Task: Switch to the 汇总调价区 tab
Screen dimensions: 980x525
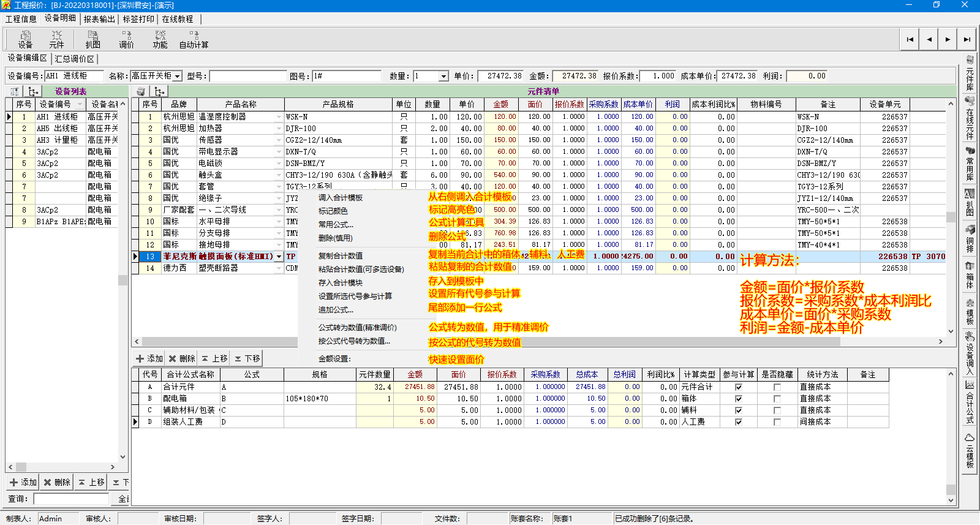Action: click(x=75, y=59)
